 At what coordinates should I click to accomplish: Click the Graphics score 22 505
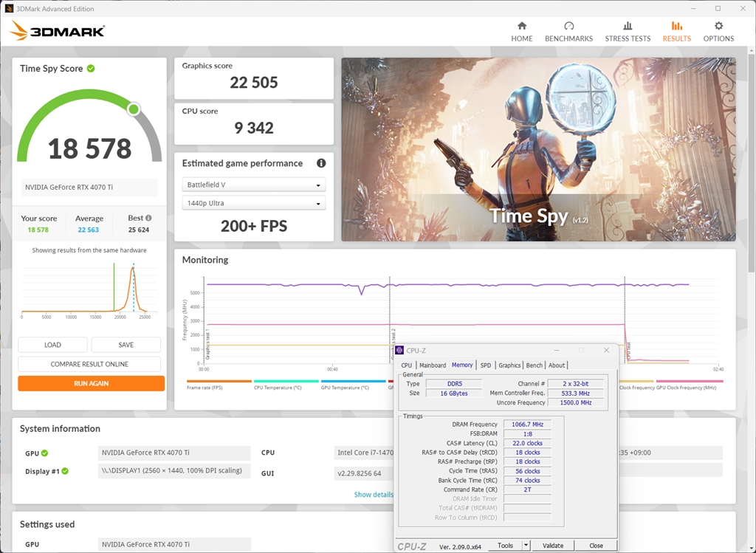(254, 83)
